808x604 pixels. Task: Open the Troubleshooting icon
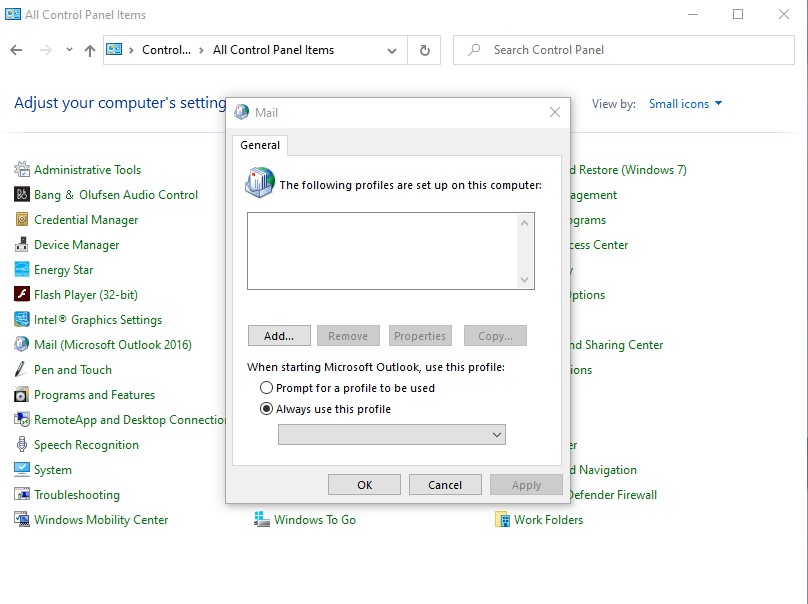pyautogui.click(x=22, y=495)
